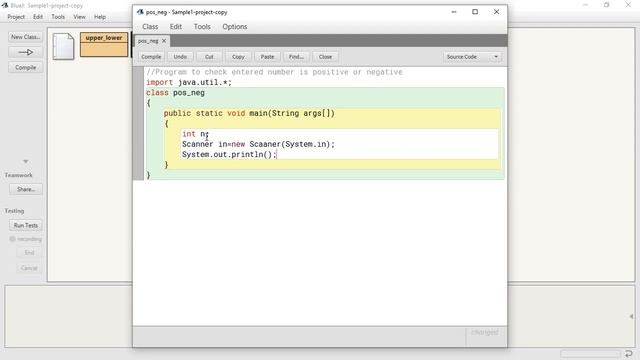
Task: Click the comment line about positive or negative
Action: click(x=274, y=72)
